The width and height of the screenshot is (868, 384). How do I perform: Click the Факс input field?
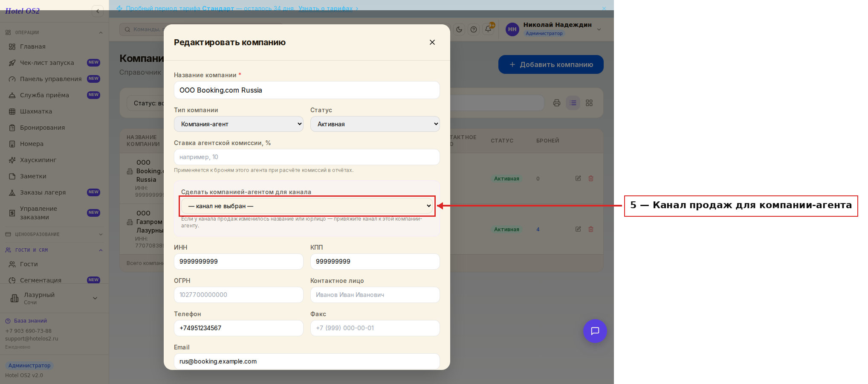tap(375, 328)
